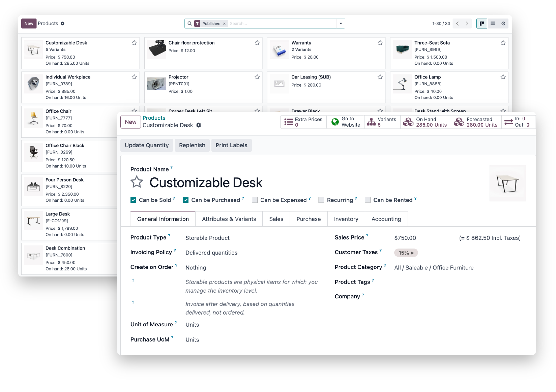Return to Products via breadcrumb link
556x392 pixels.
click(x=154, y=118)
